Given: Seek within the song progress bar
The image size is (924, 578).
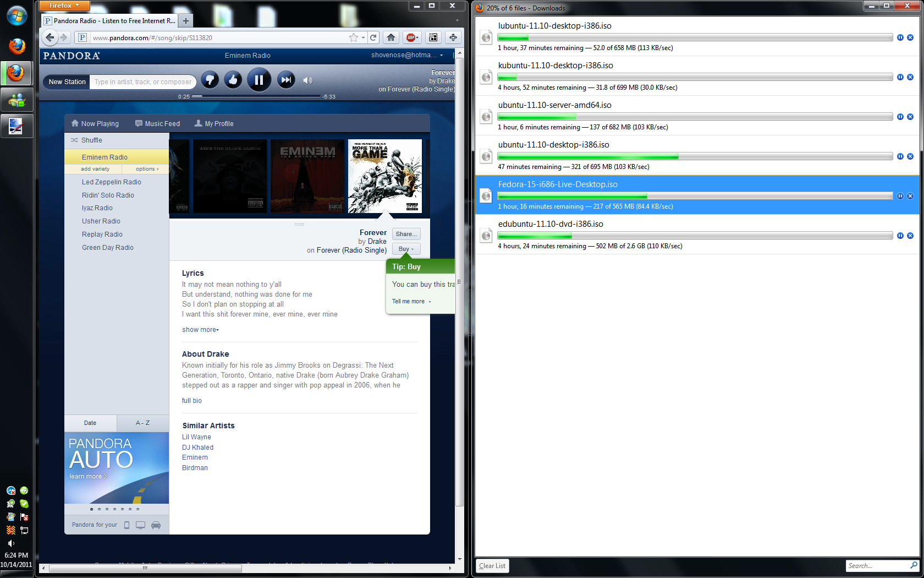Looking at the screenshot, I should pyautogui.click(x=256, y=96).
